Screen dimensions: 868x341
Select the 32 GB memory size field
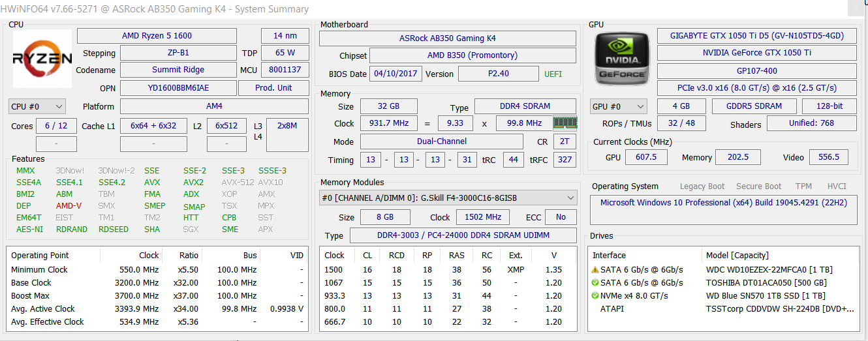click(x=389, y=106)
